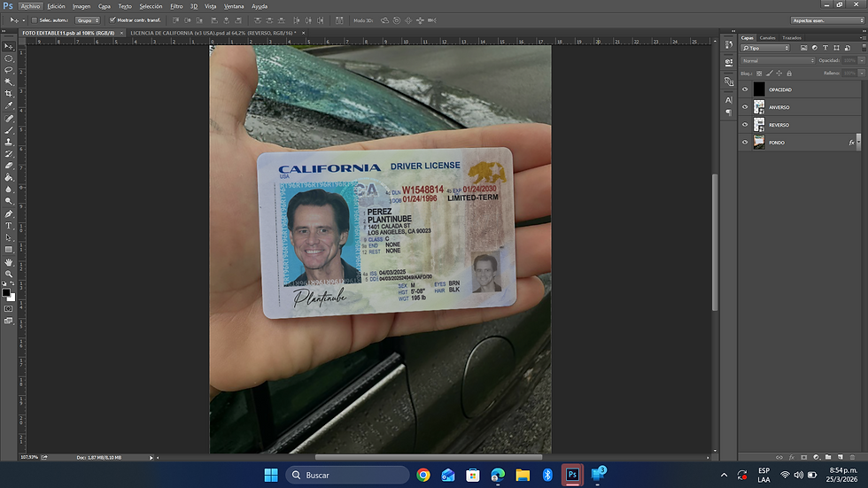Select the Clone Stamp tool
Image resolution: width=868 pixels, height=488 pixels.
click(x=8, y=143)
